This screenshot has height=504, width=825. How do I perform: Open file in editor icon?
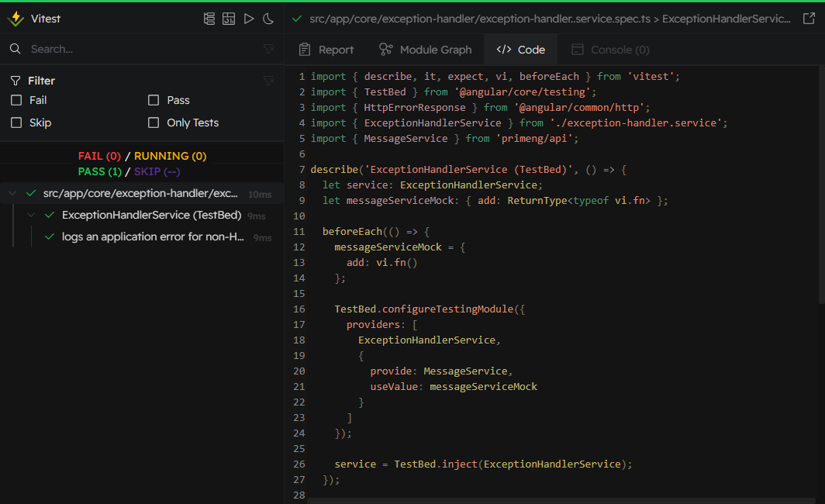(809, 19)
